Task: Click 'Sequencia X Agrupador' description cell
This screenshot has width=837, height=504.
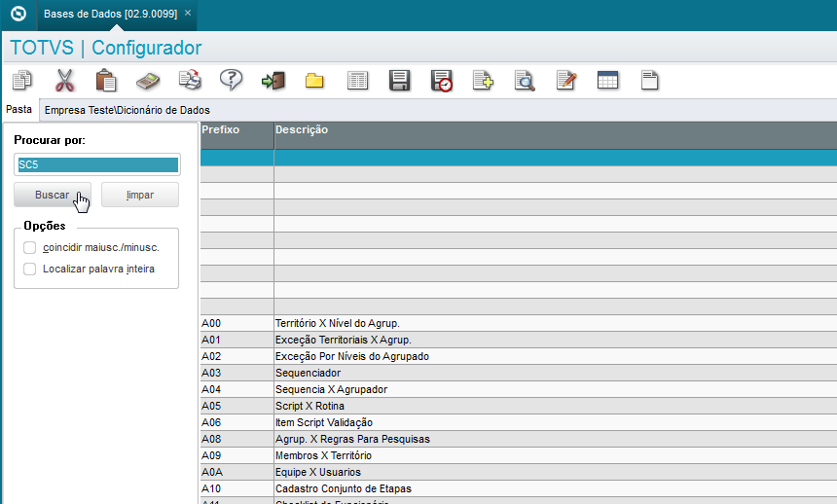Action: point(332,390)
